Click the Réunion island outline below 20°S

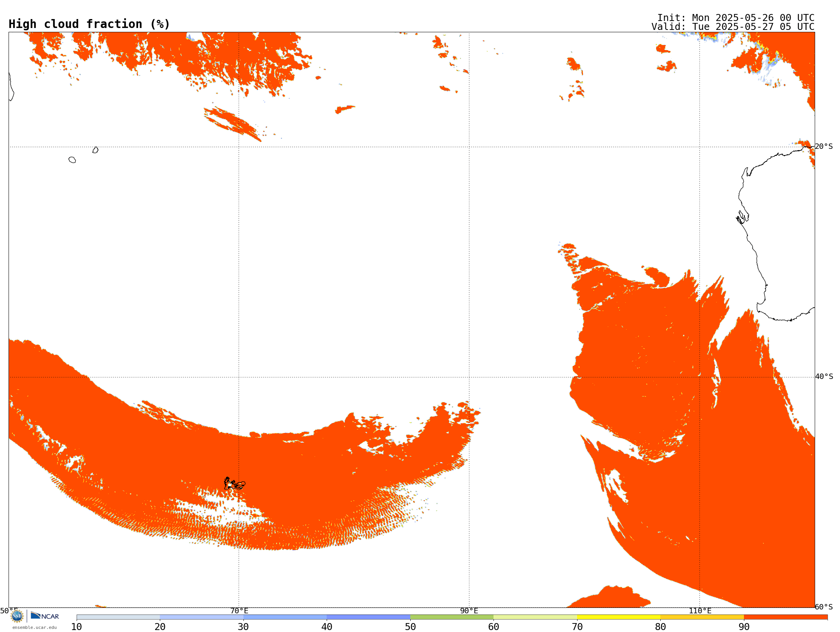click(72, 160)
